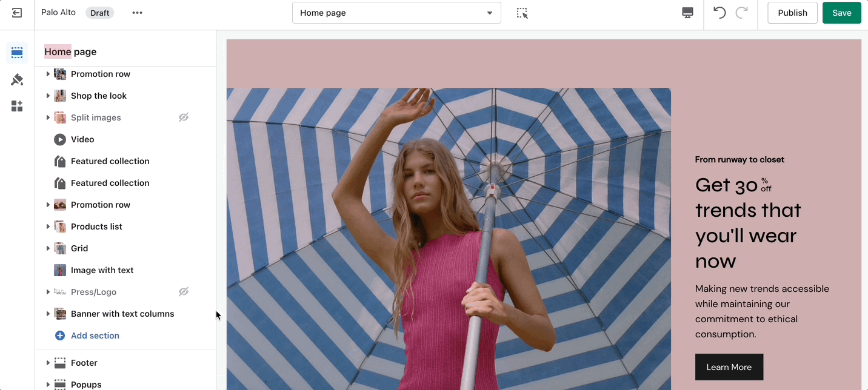Click the first Featured collection tag icon
The image size is (868, 390).
(x=60, y=161)
